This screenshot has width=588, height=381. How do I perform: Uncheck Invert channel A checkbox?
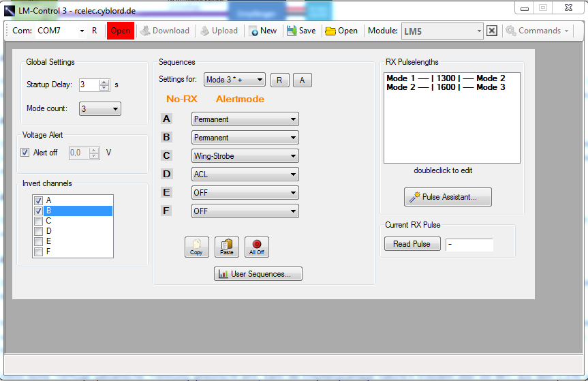(38, 200)
